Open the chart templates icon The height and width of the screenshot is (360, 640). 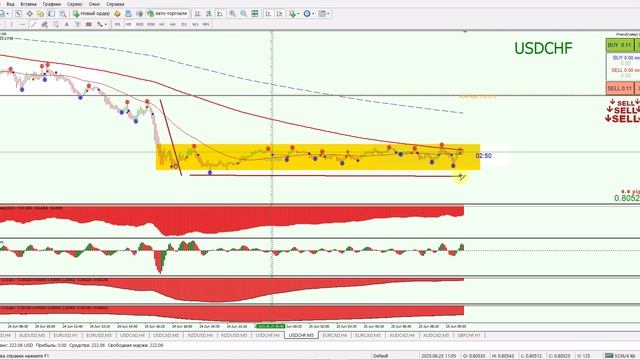pyautogui.click(x=322, y=13)
